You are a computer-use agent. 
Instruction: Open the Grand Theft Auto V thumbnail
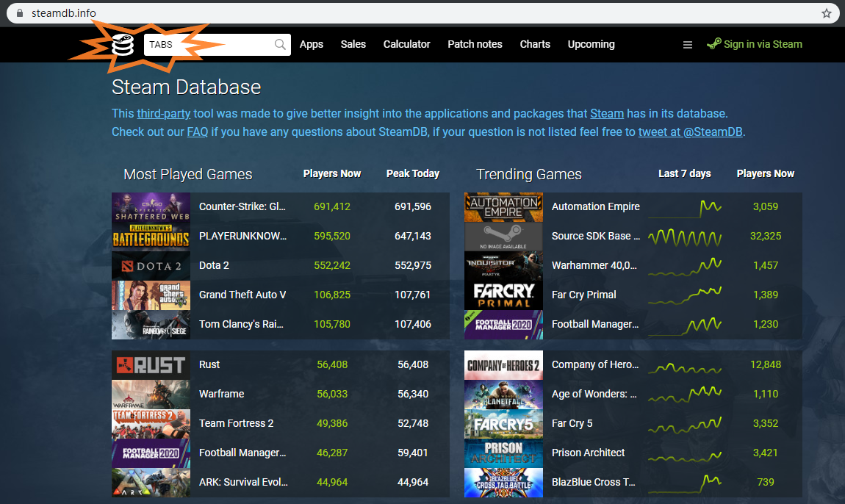151,295
